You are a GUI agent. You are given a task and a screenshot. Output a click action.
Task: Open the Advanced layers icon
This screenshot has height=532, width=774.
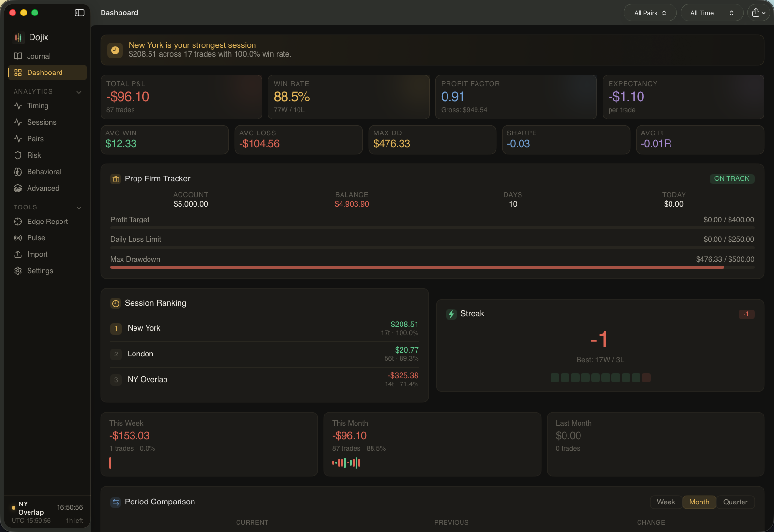pyautogui.click(x=18, y=188)
